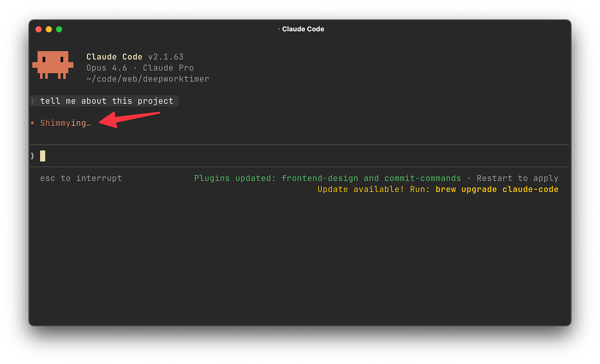Click the orange Shimmying spinner asterisk
This screenshot has height=364, width=600.
coord(33,123)
